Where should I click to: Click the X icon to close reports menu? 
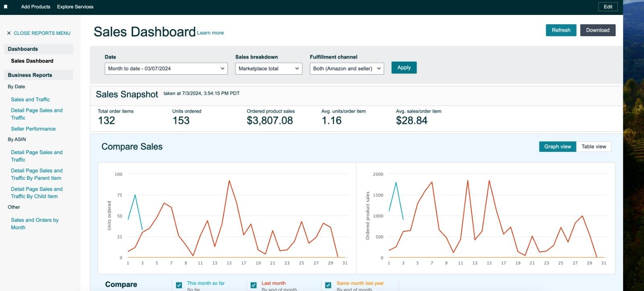[9, 33]
